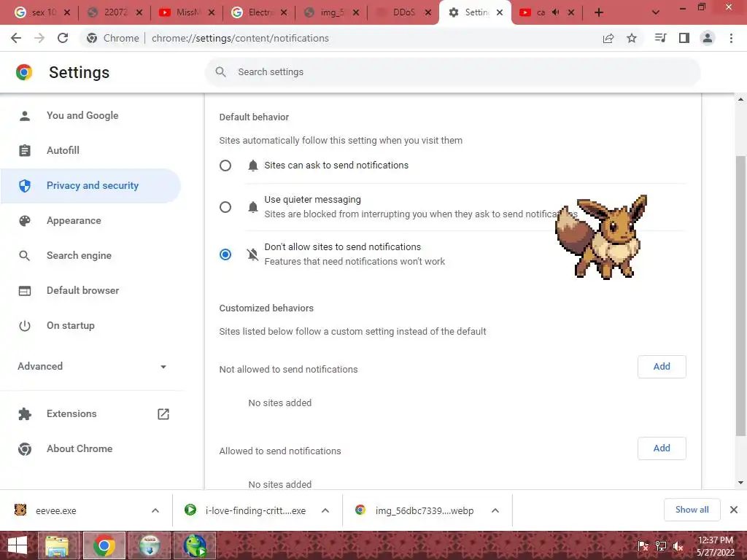Image resolution: width=747 pixels, height=560 pixels.
Task: Toggle the side panel icon
Action: [684, 38]
